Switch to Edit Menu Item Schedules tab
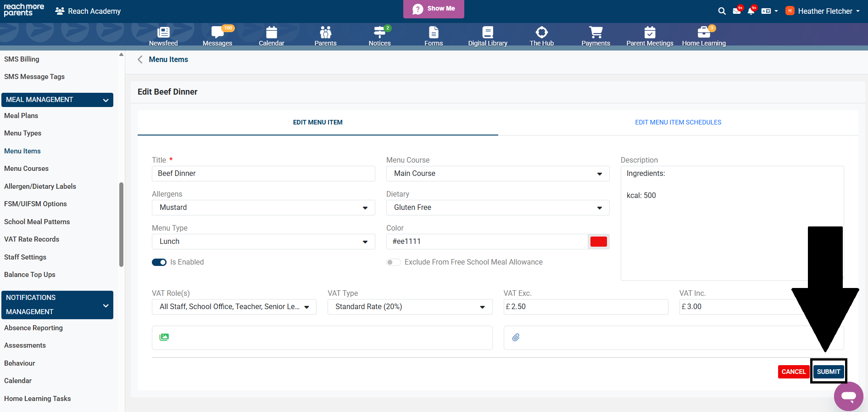 678,123
